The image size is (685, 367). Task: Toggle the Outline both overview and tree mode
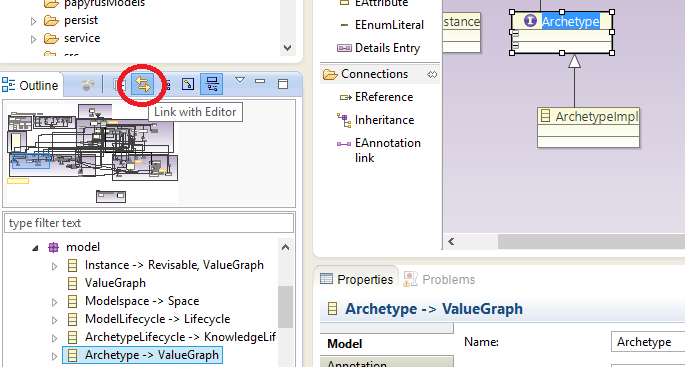(212, 84)
